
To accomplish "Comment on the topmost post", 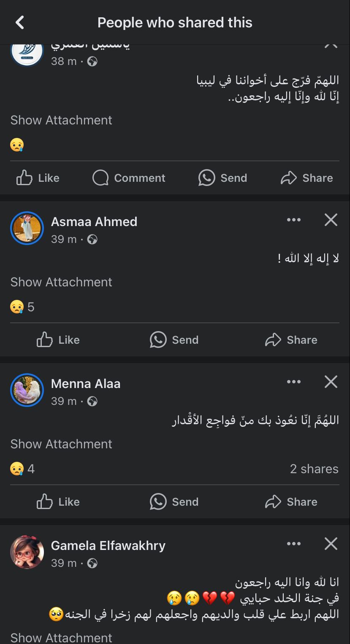I will pos(129,178).
